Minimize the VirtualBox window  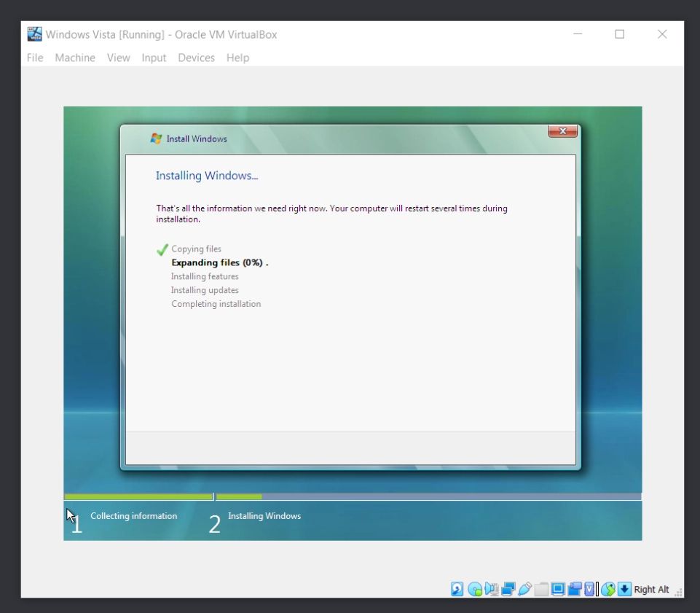578,34
